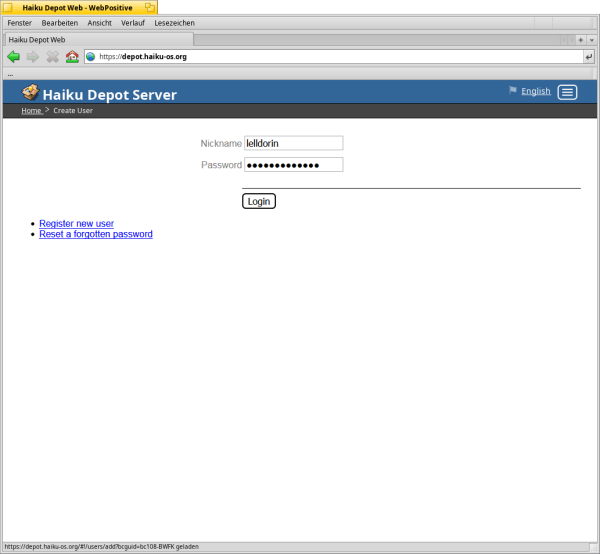This screenshot has height=554, width=600.
Task: Focus the Nickname input field
Action: [x=293, y=143]
